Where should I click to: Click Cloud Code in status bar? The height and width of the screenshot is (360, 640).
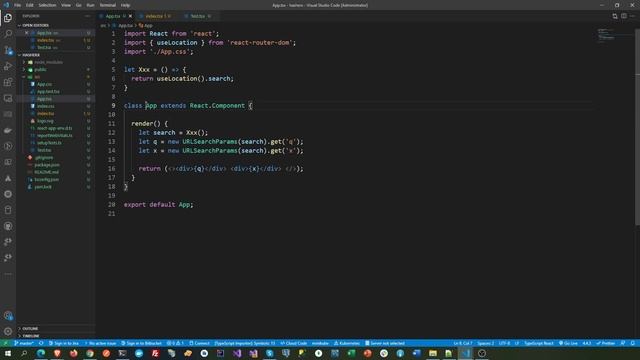pos(294,343)
